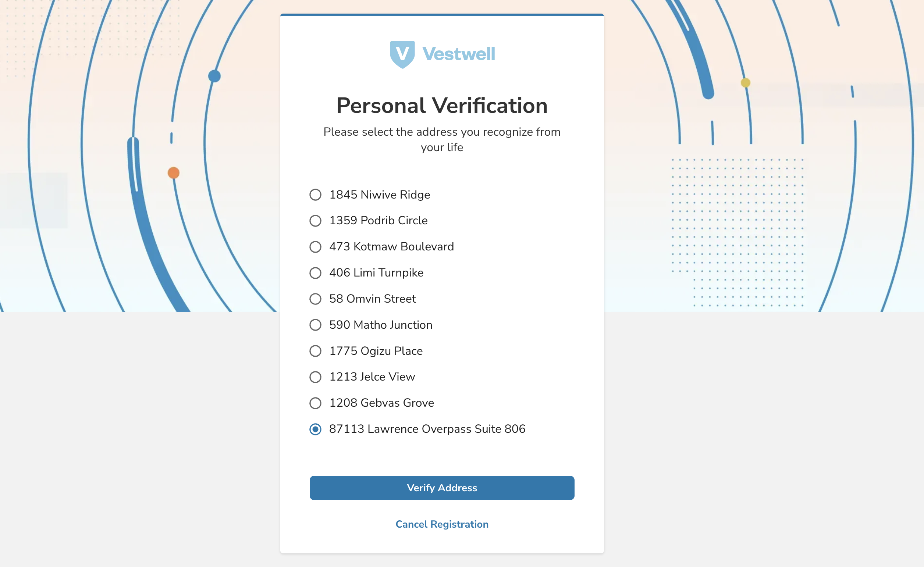
Task: Choose the 1359 Podrib Circle option
Action: 315,221
